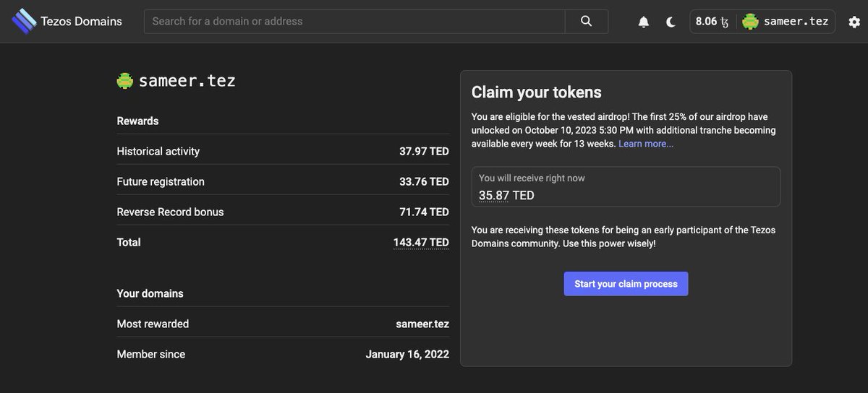
Task: Click the green avatar in header account button
Action: pyautogui.click(x=750, y=22)
